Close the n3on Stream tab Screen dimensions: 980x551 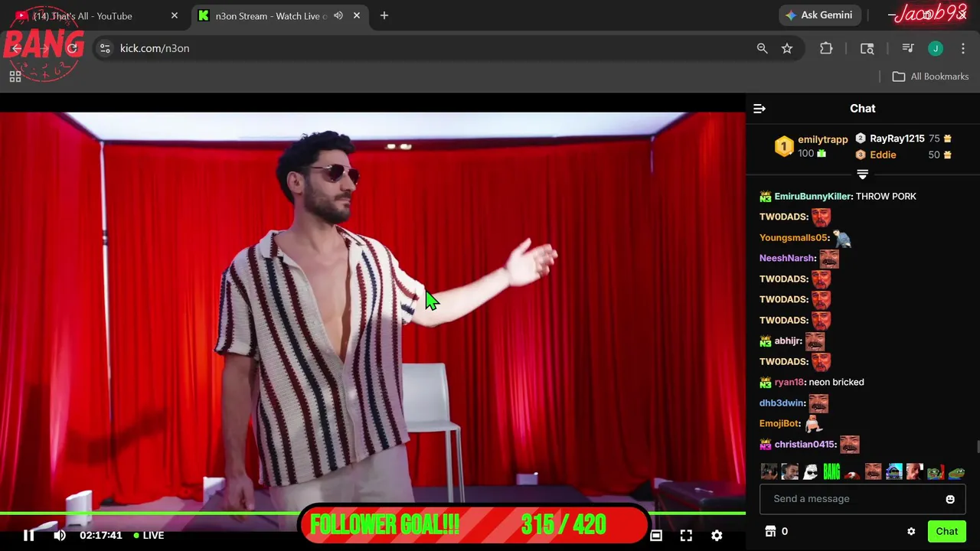pos(356,15)
